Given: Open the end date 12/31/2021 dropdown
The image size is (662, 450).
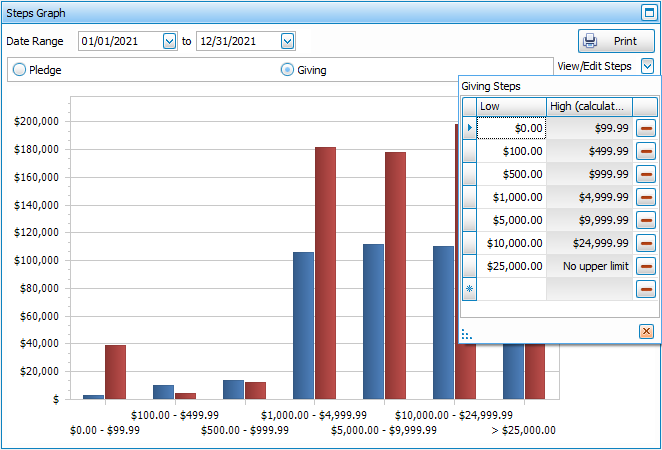Looking at the screenshot, I should pyautogui.click(x=288, y=41).
